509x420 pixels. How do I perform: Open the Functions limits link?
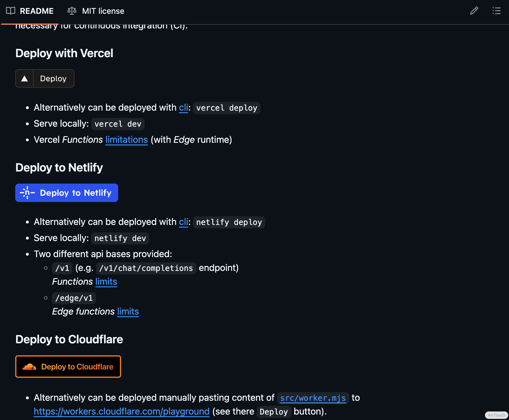(106, 282)
